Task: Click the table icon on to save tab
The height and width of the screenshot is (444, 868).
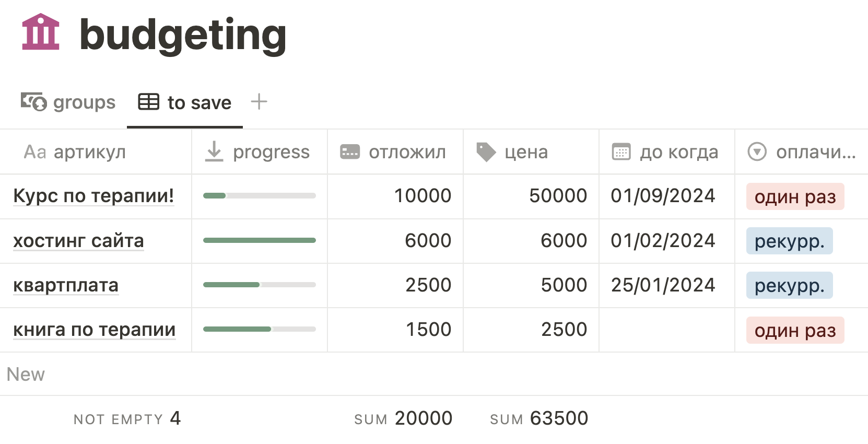Action: (x=148, y=102)
